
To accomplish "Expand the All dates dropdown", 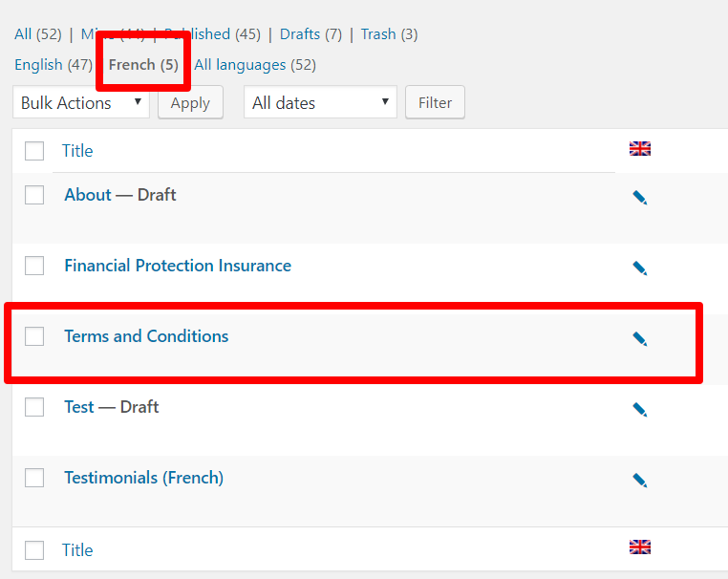I will (320, 103).
